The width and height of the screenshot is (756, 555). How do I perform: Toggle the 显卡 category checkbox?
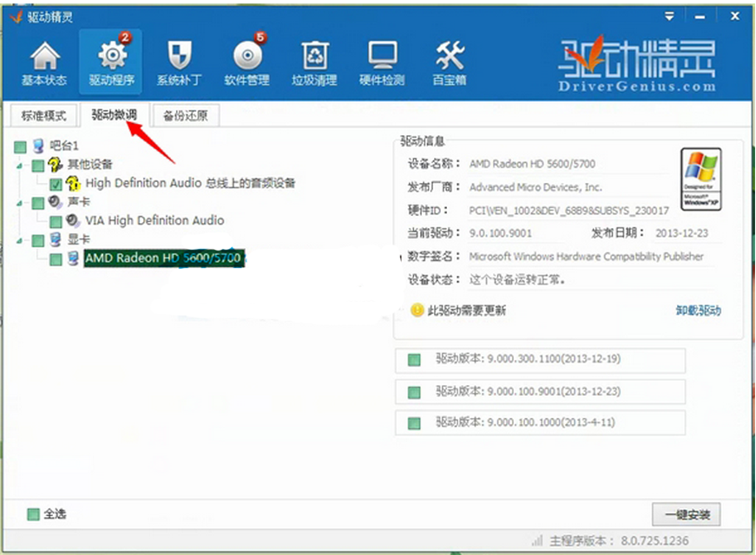pos(37,240)
